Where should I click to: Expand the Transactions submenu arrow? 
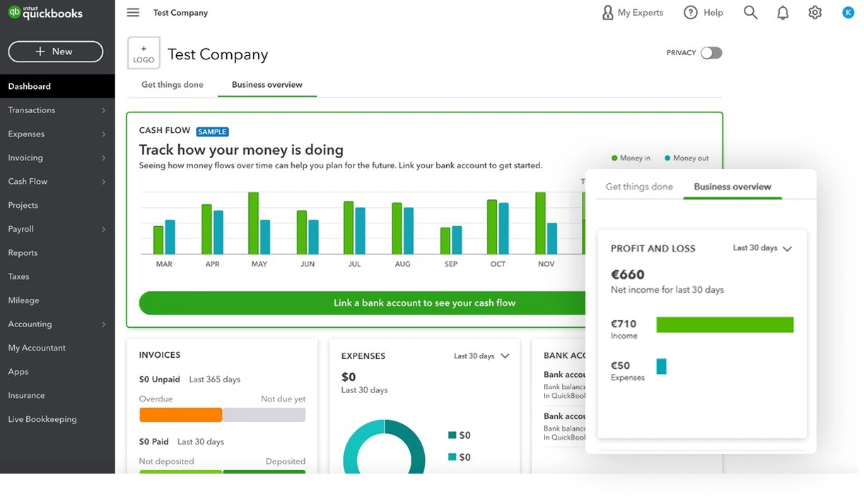tap(104, 110)
